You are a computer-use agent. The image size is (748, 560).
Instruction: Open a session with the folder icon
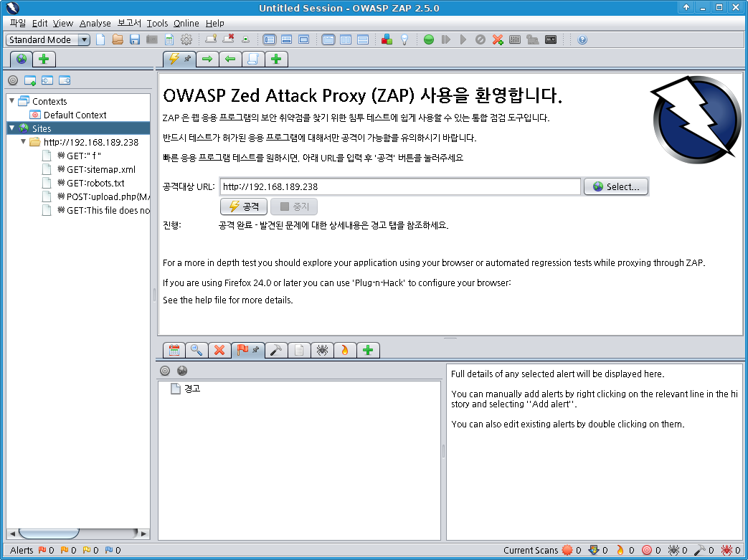(118, 39)
